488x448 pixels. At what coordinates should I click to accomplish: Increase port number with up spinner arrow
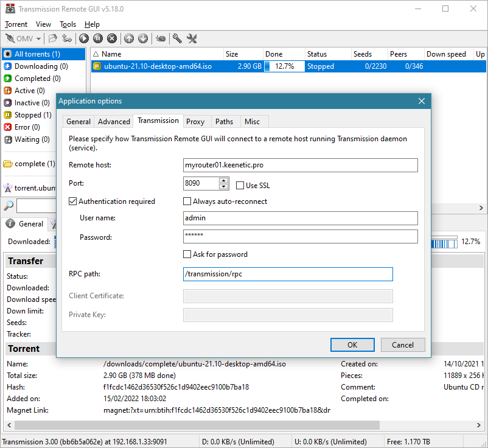224,181
